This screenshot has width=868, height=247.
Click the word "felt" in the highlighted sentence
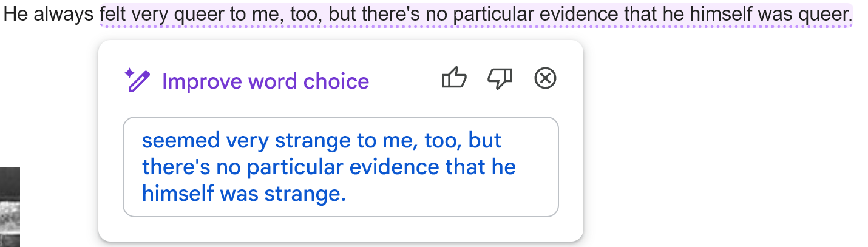point(113,14)
